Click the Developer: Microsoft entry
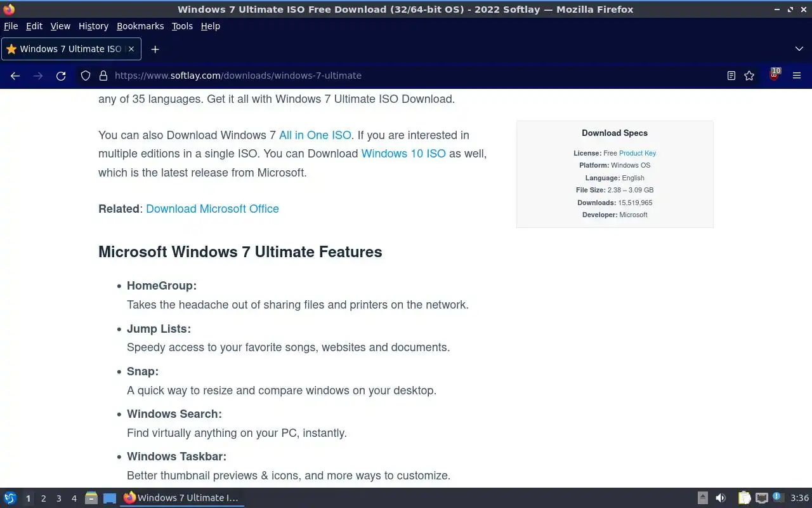Screen dimensions: 812x508 tap(615, 215)
